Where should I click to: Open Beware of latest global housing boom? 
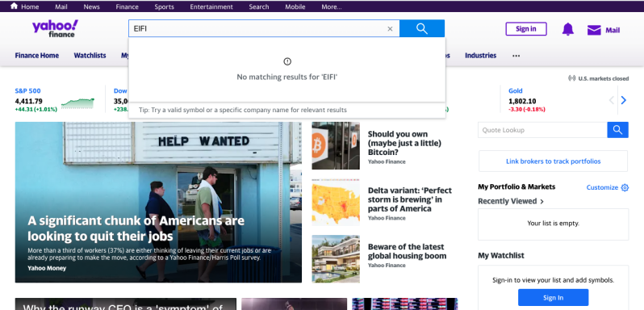tap(407, 251)
